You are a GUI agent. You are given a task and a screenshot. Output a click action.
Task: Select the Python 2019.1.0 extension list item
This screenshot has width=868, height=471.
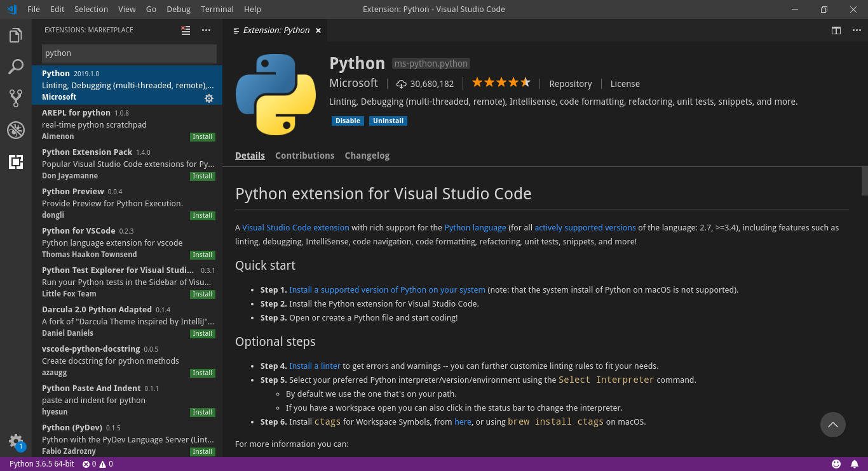(x=127, y=85)
